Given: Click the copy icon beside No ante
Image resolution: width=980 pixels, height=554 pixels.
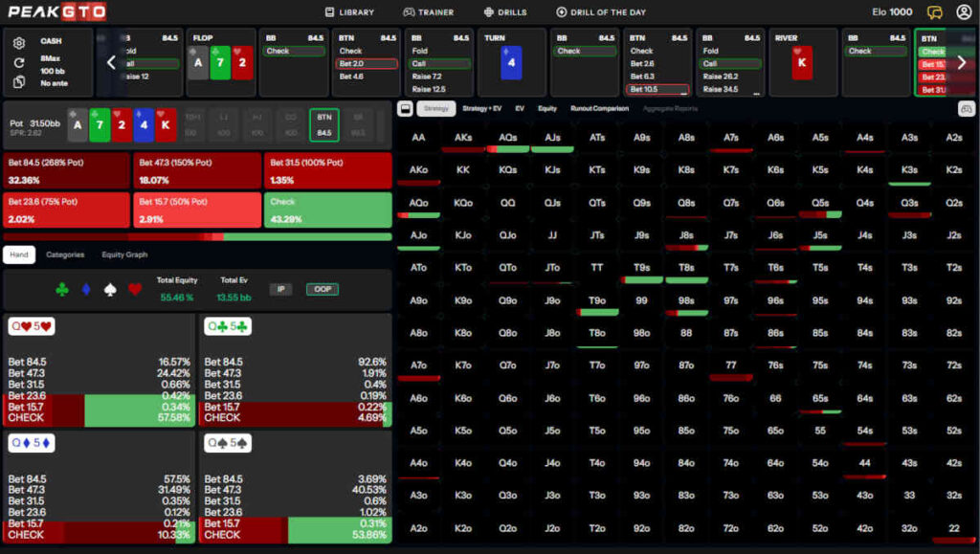Looking at the screenshot, I should click(19, 82).
